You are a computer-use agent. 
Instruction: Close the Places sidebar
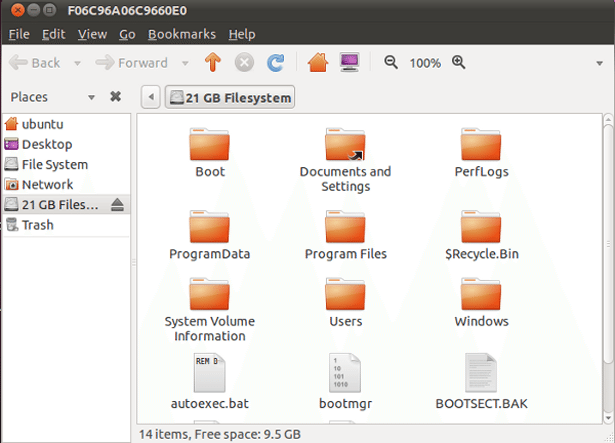click(x=115, y=97)
